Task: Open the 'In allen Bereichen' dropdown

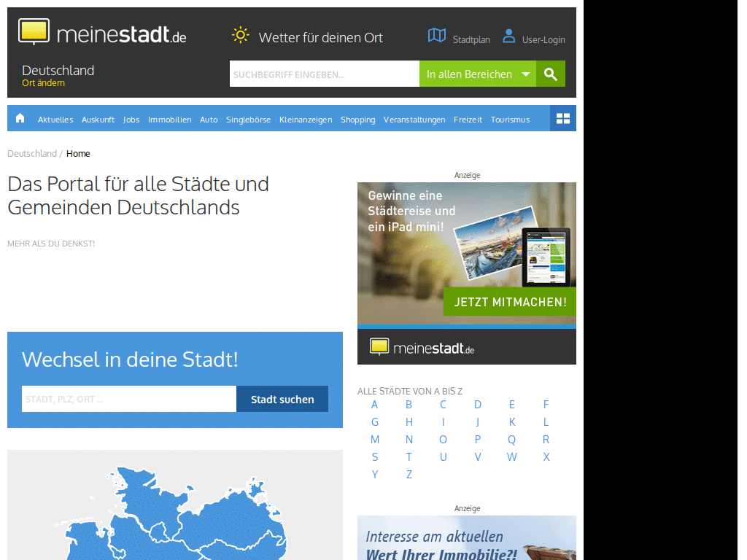Action: 478,74
